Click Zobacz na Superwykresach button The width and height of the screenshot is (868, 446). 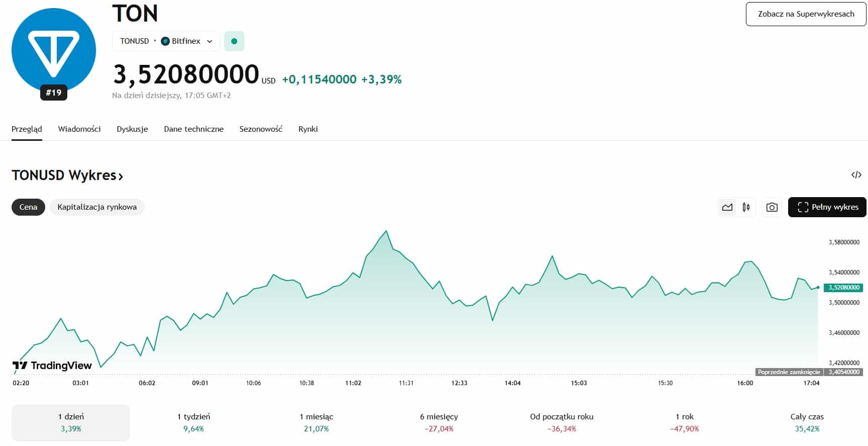point(806,14)
